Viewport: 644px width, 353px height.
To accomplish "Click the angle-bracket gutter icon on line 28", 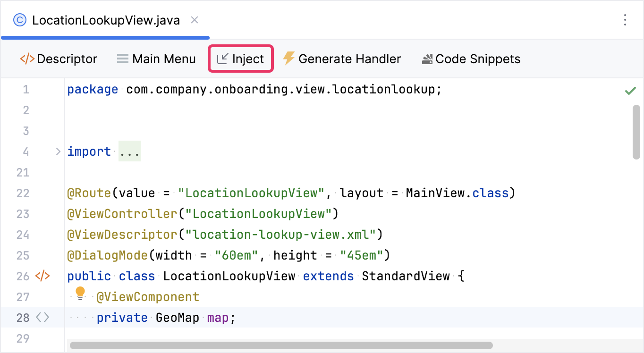I will coord(42,318).
